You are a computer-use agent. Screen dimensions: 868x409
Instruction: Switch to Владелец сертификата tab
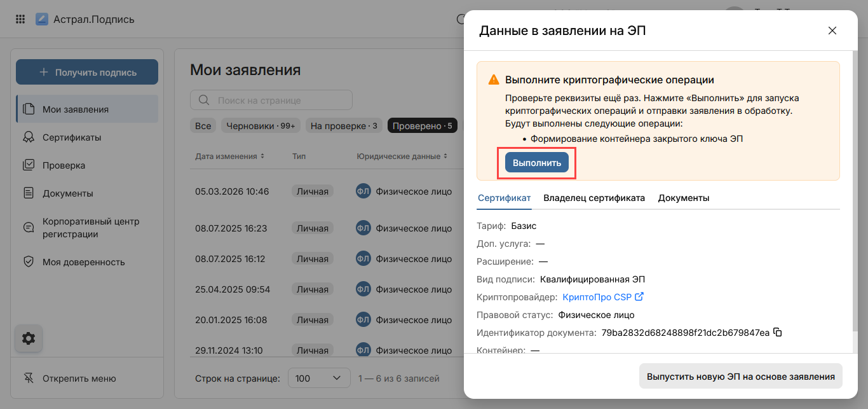point(593,198)
